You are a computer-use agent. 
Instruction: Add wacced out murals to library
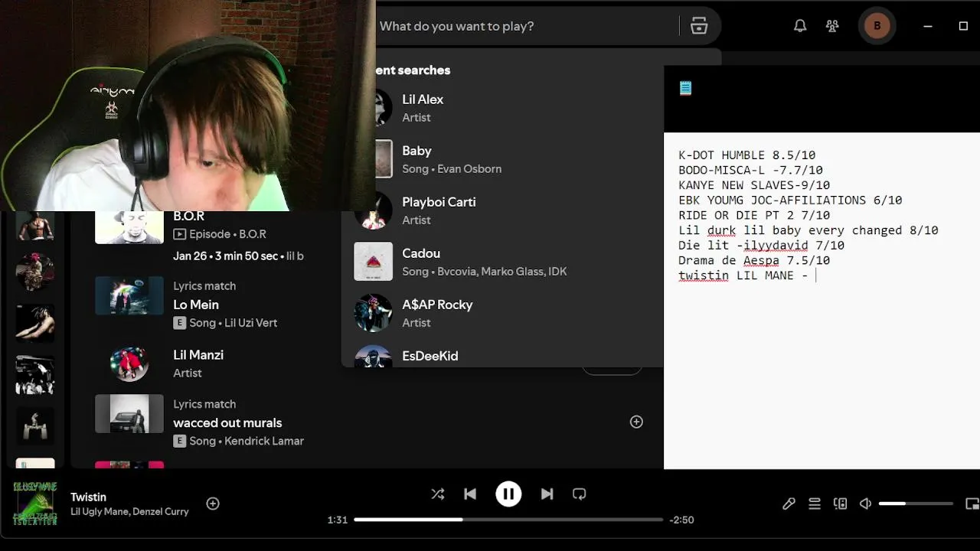pyautogui.click(x=636, y=422)
